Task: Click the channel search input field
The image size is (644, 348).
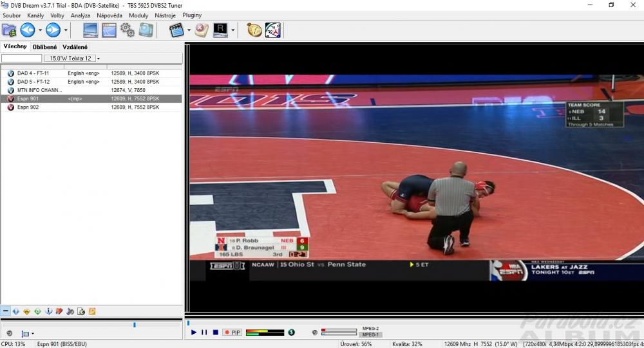Action: click(x=22, y=59)
